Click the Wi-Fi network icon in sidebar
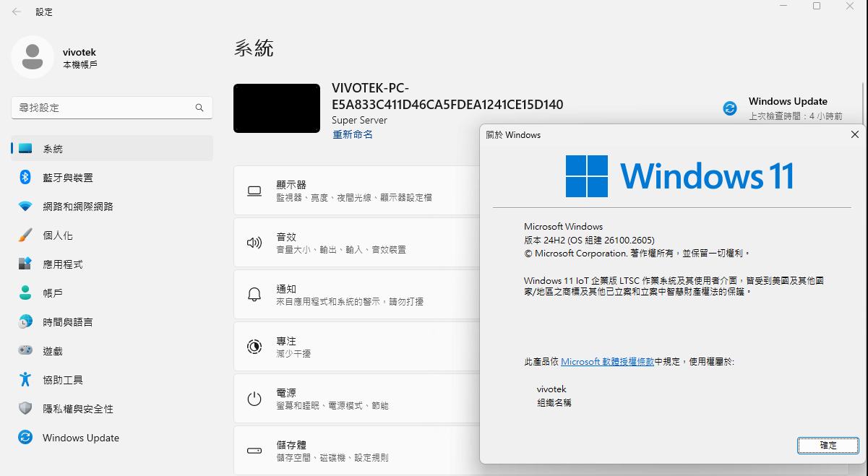The width and height of the screenshot is (868, 476). point(25,207)
